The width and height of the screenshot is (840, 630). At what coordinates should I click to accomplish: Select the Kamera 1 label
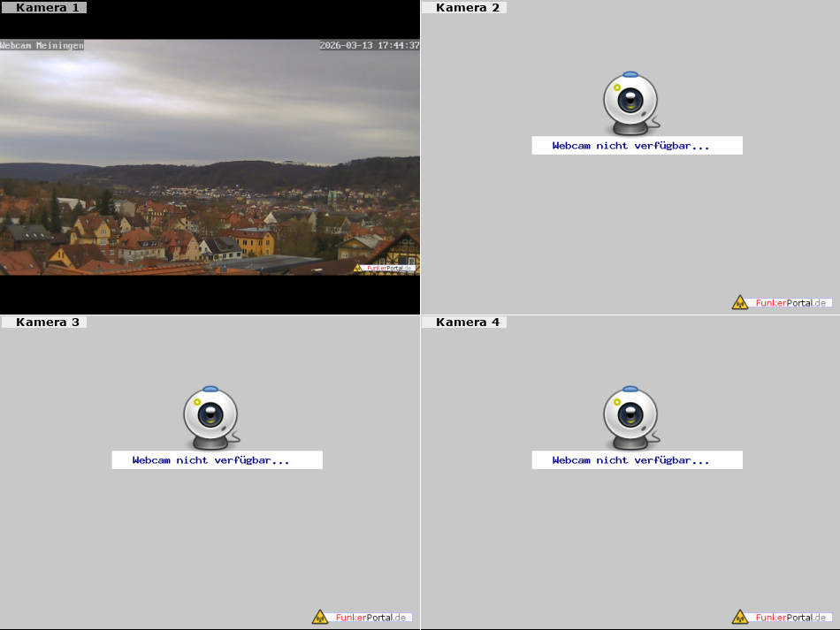tap(48, 8)
